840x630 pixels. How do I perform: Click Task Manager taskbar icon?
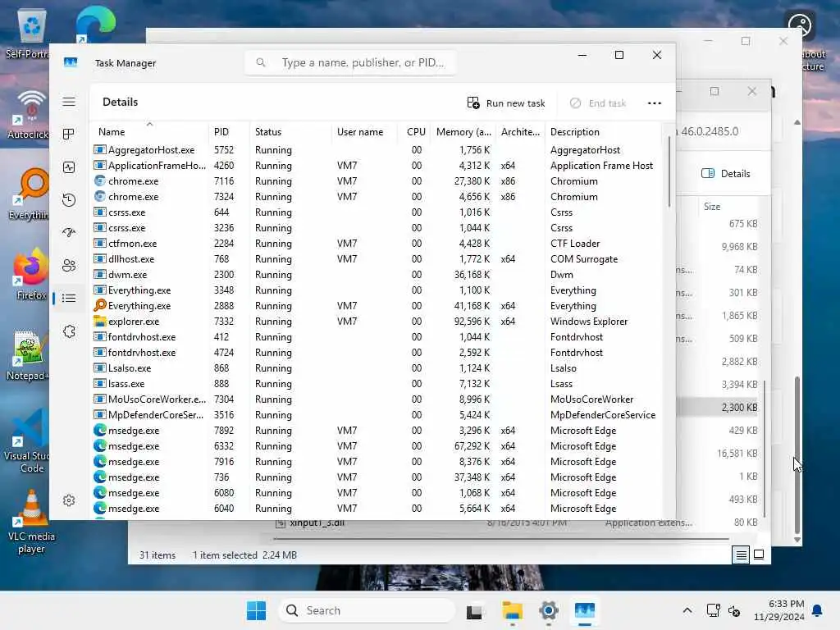point(584,610)
